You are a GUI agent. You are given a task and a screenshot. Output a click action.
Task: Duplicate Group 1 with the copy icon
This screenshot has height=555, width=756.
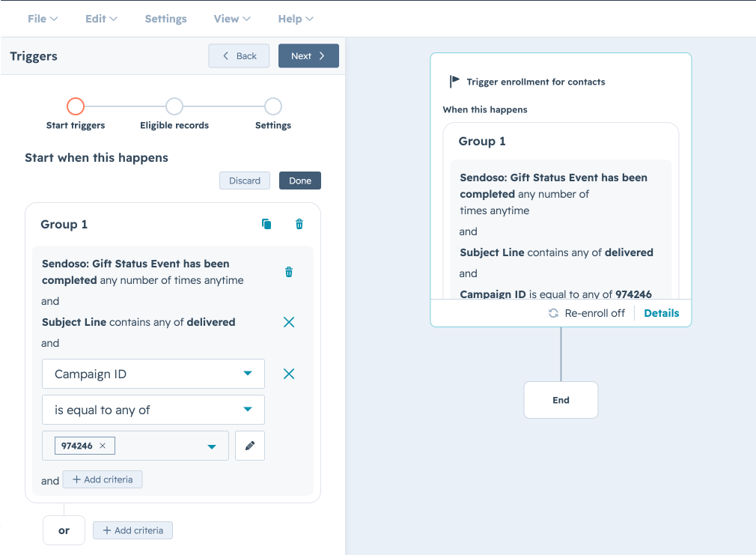click(x=266, y=224)
